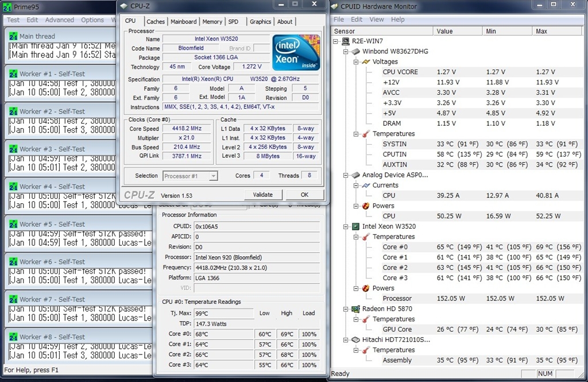
Task: Click the Core Speed 4418.2 MHz value
Action: pyautogui.click(x=187, y=128)
